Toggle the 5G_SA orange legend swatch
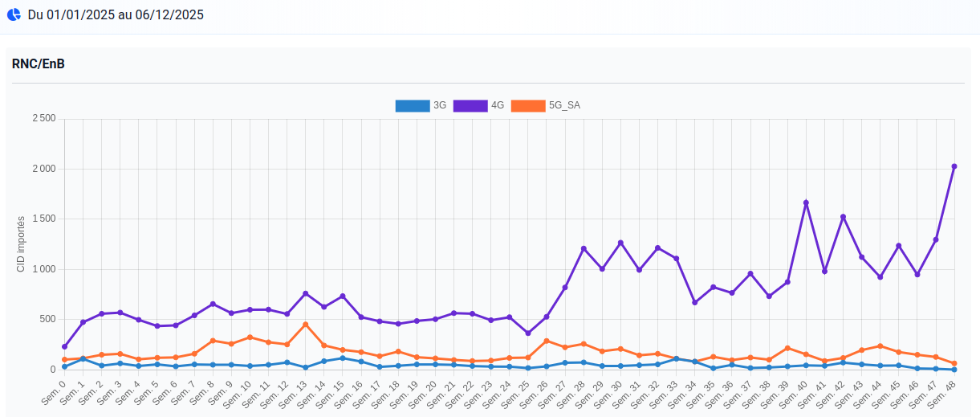Image resolution: width=980 pixels, height=417 pixels. point(527,105)
